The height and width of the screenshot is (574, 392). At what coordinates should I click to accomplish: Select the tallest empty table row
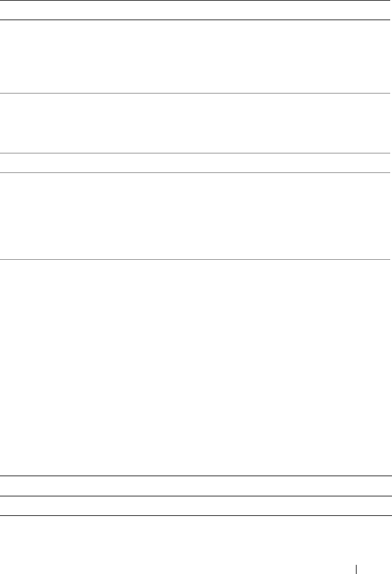click(x=196, y=367)
